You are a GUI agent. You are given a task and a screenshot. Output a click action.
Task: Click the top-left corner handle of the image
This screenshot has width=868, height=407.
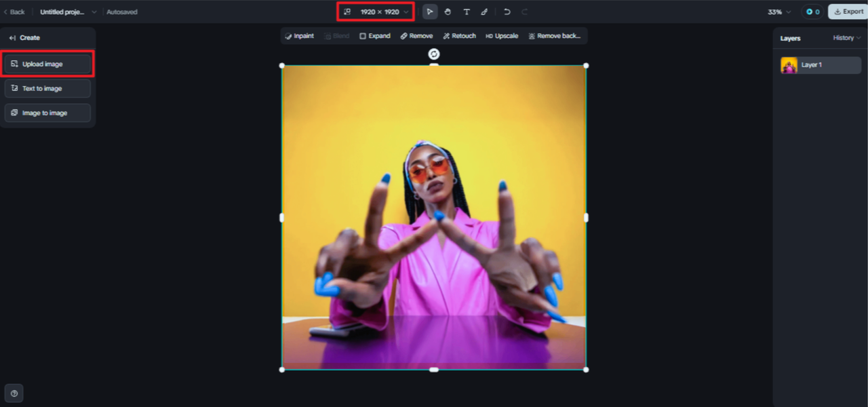(282, 66)
